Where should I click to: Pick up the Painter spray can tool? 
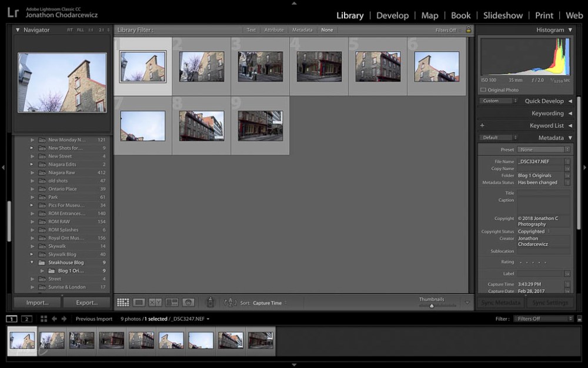click(211, 302)
